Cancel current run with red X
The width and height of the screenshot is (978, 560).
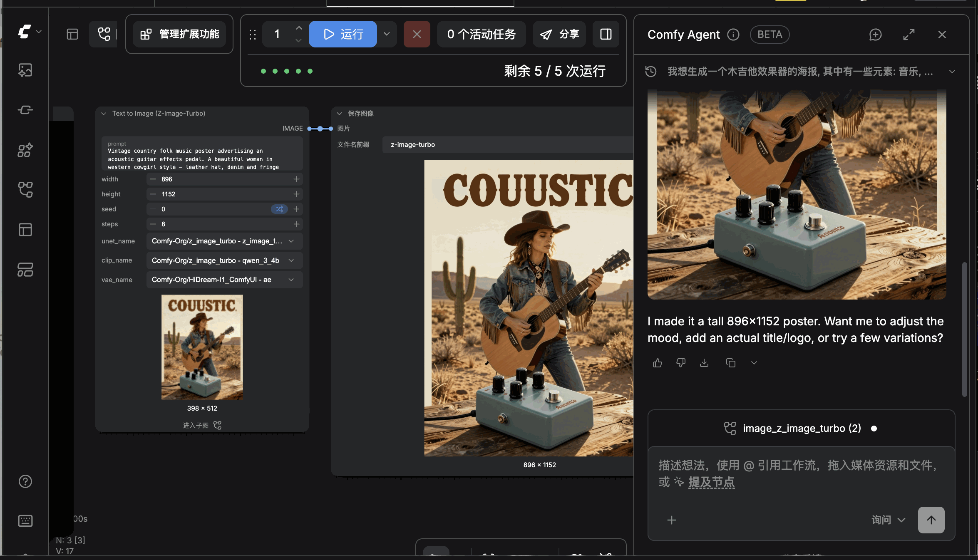pos(417,34)
